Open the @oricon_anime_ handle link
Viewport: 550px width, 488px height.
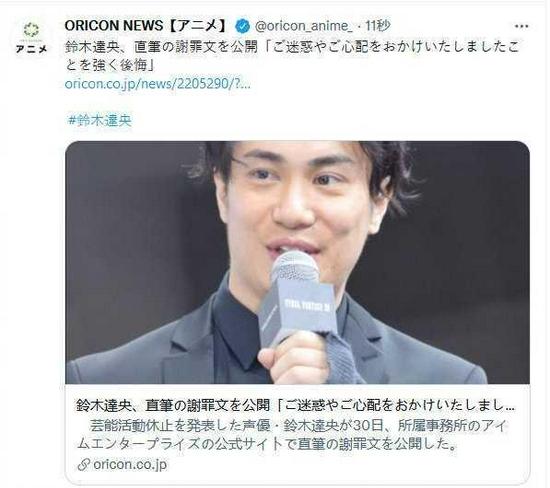[x=303, y=26]
